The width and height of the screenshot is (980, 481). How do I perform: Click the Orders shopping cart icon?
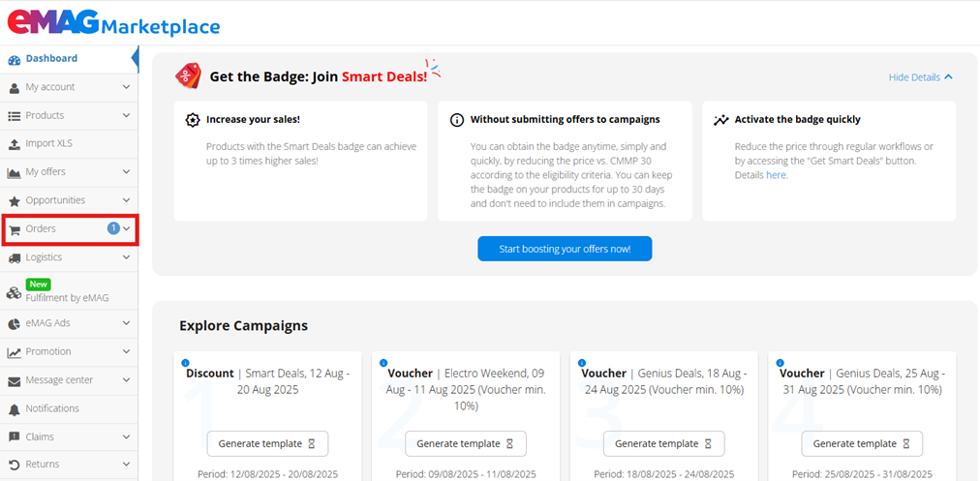tap(15, 230)
